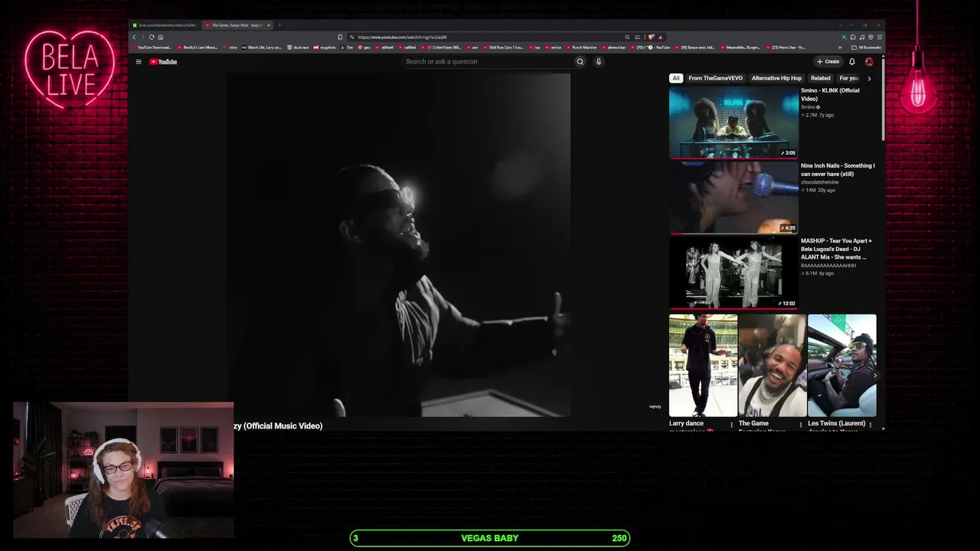The width and height of the screenshot is (980, 551).
Task: Go back with the browser back arrow
Action: [x=134, y=37]
